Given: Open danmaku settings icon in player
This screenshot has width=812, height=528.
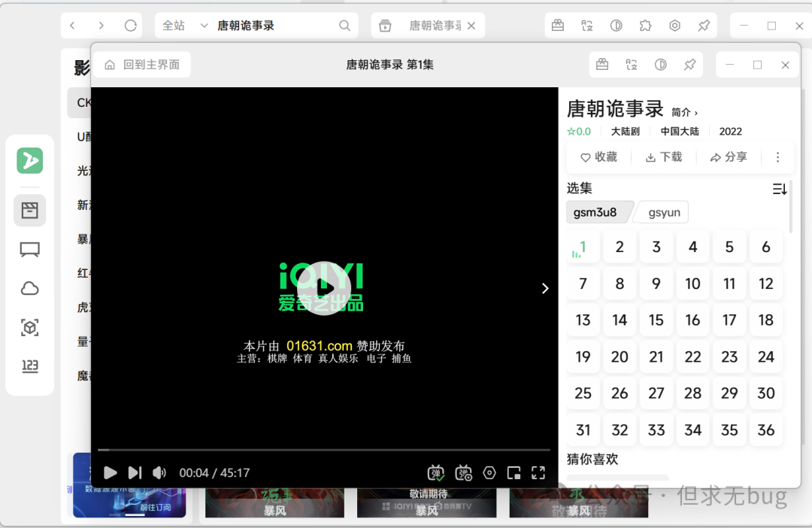Looking at the screenshot, I should 464,472.
